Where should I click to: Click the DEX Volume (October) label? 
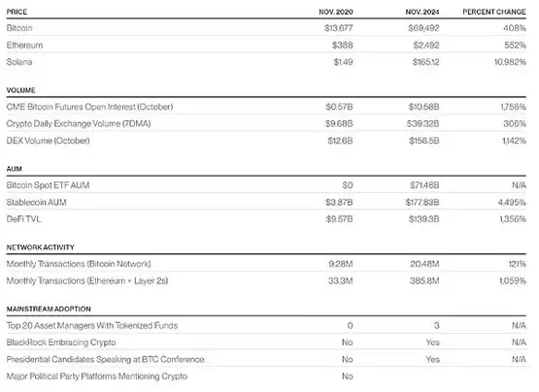click(48, 141)
